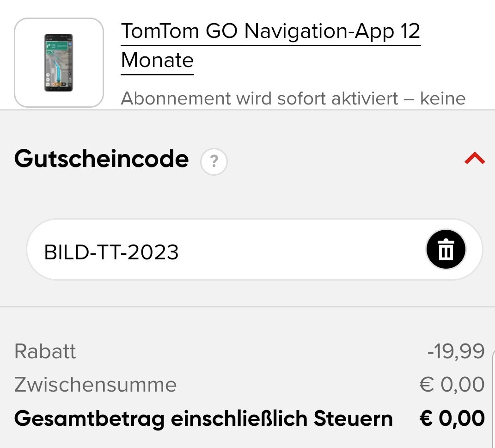Screen dimensions: 495x448
Task: Click the bold total € 0,00 amount
Action: 452,418
